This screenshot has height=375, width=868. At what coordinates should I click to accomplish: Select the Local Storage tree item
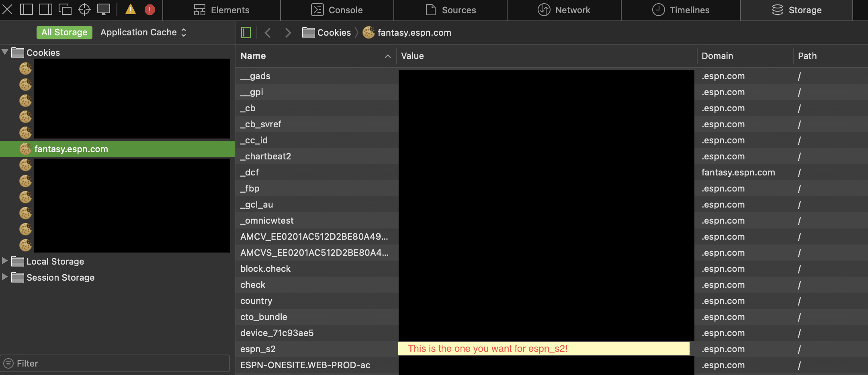[x=117, y=261]
